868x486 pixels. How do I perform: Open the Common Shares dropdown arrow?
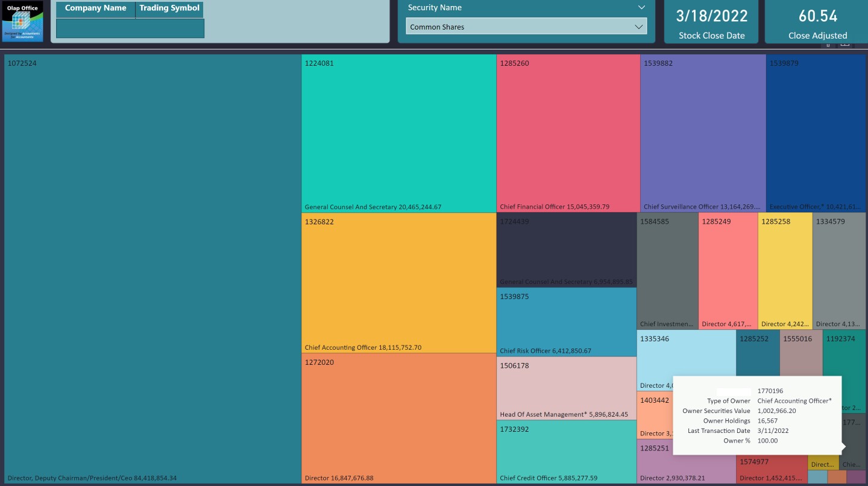pyautogui.click(x=638, y=27)
